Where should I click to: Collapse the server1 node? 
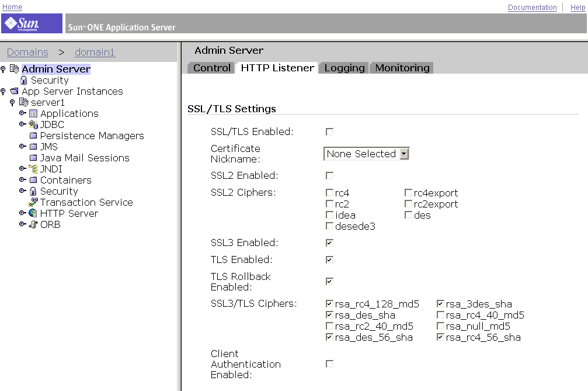(12, 102)
